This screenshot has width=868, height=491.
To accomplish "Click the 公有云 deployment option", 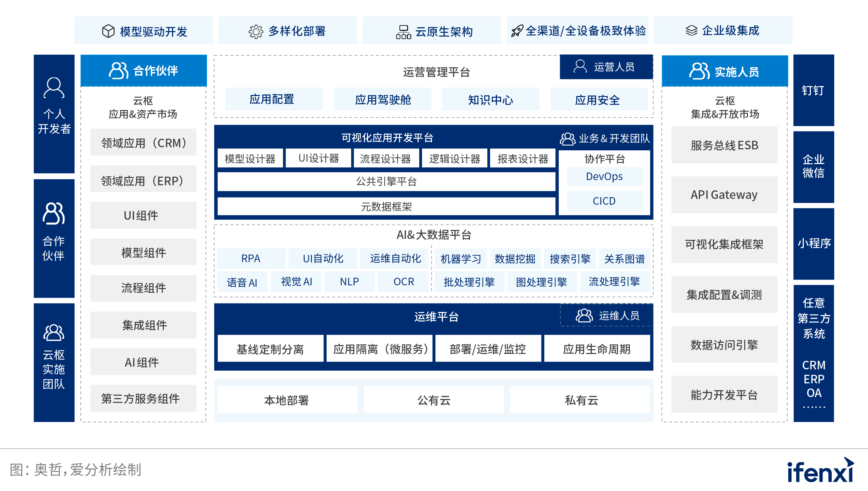I will pyautogui.click(x=434, y=400).
